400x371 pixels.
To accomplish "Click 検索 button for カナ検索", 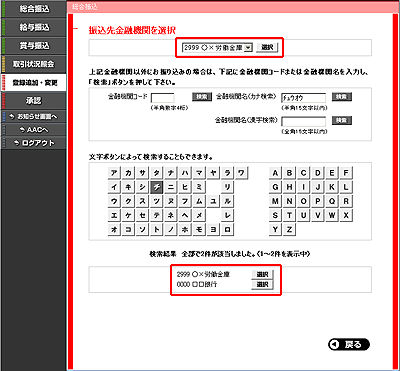I will point(342,97).
